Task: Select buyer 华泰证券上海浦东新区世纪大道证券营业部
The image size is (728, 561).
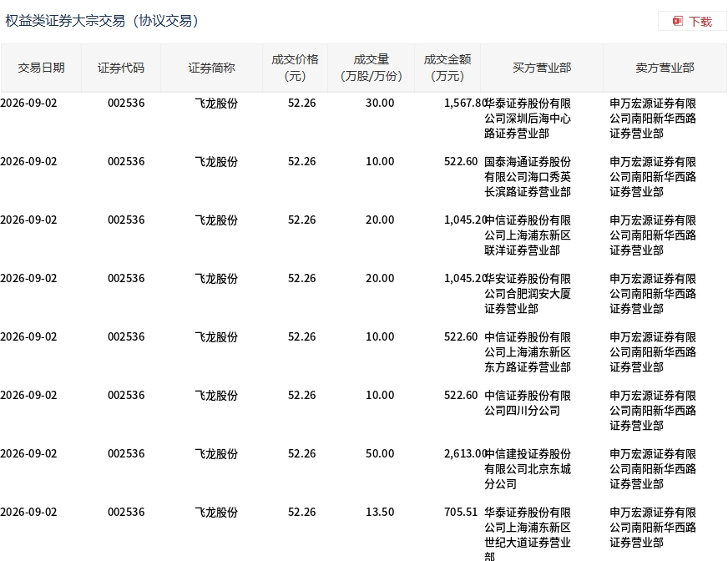Action: click(528, 534)
